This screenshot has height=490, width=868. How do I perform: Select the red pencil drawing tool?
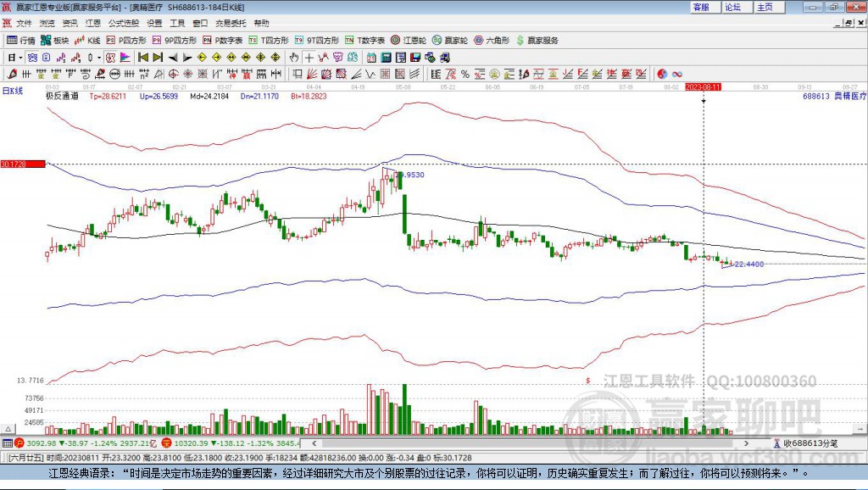tap(12, 74)
